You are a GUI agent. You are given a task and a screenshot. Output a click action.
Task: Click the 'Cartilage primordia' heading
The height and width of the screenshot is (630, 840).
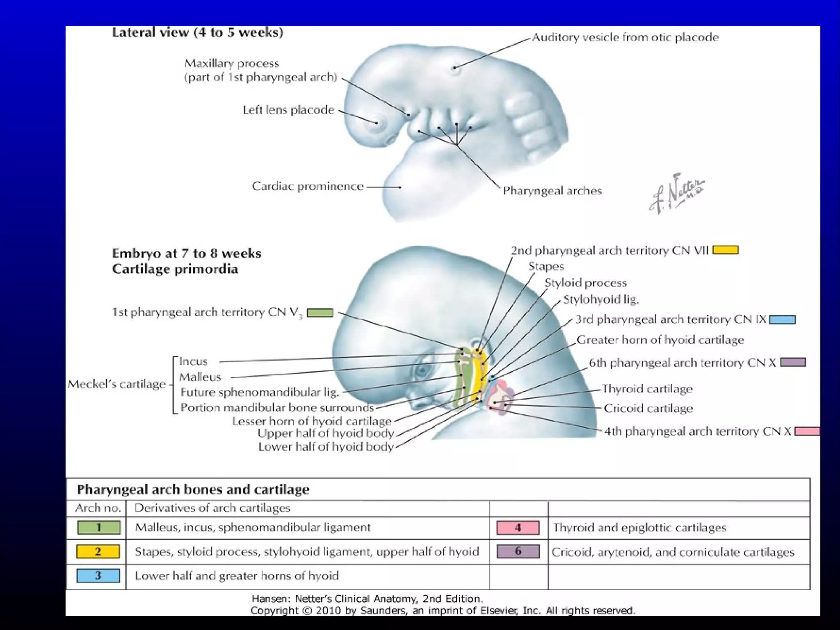(175, 269)
